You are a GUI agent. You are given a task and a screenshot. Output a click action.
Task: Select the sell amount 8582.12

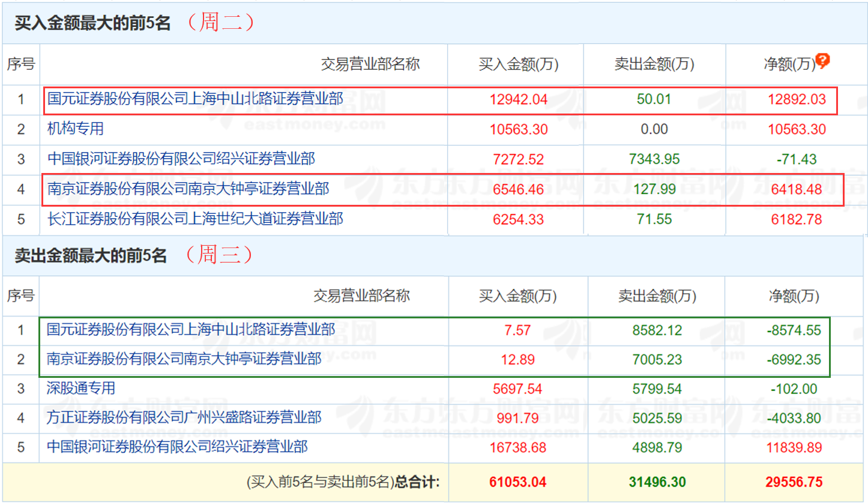coord(658,330)
